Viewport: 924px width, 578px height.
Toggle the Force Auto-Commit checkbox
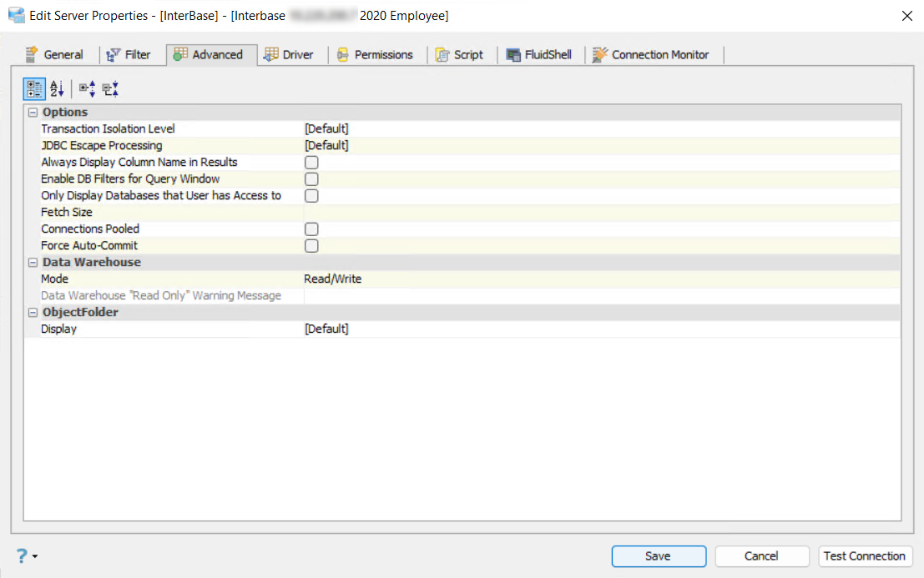click(311, 245)
